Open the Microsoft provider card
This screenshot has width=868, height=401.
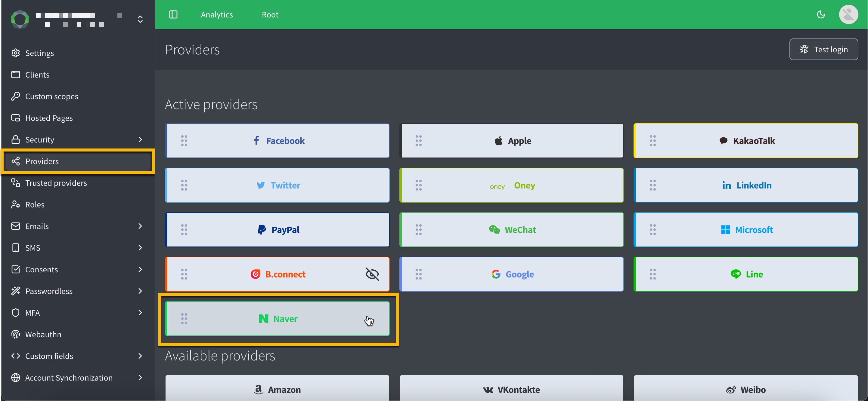(x=746, y=229)
